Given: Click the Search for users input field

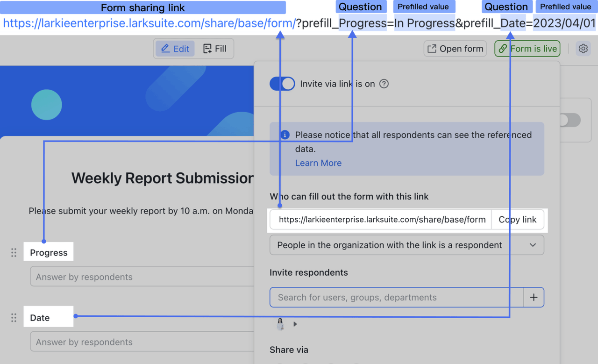Looking at the screenshot, I should click(397, 297).
